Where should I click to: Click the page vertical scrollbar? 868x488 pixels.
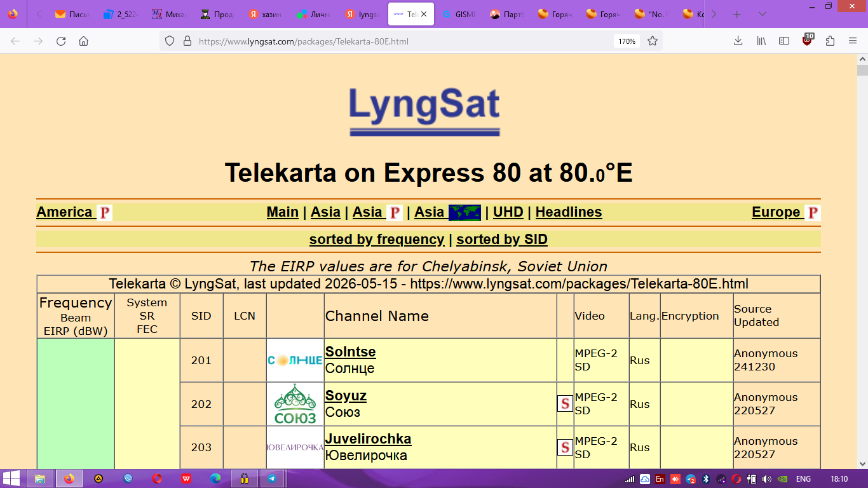point(862,261)
